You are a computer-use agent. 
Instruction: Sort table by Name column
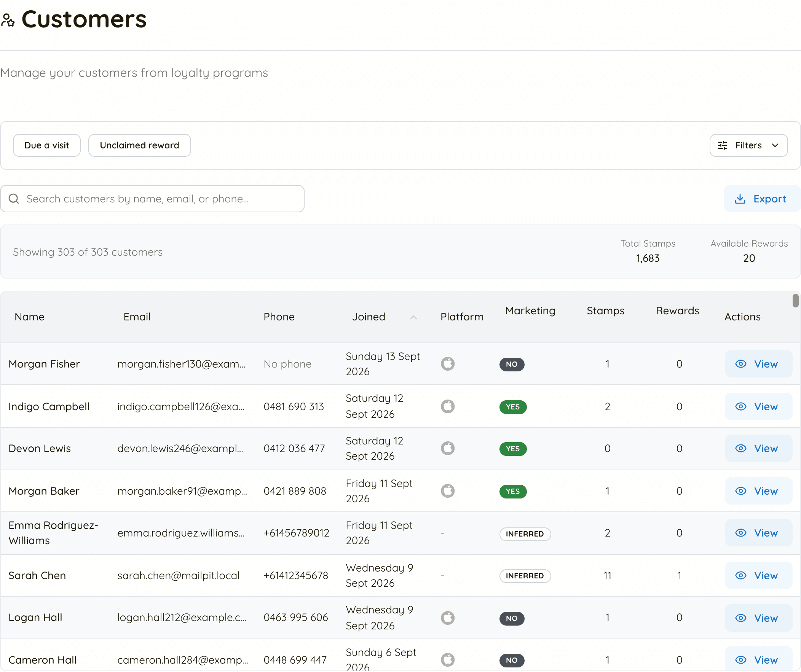click(x=29, y=317)
